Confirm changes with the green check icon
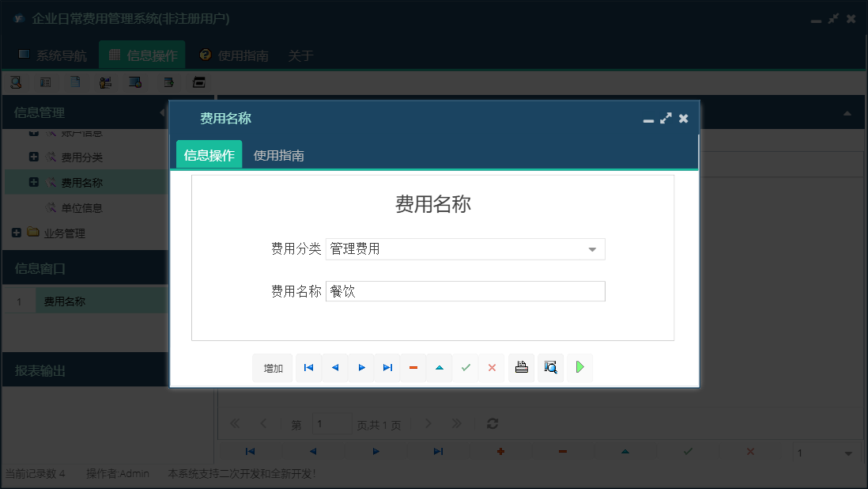The width and height of the screenshot is (868, 489). (x=466, y=367)
